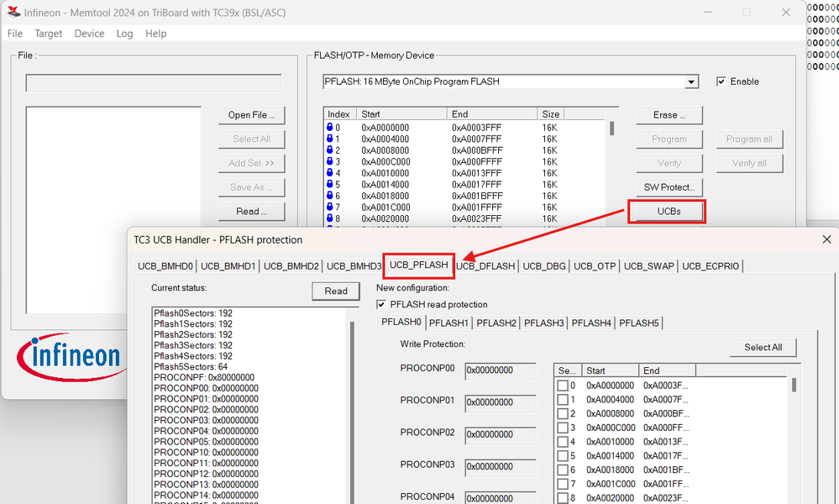Click the Erase button

click(669, 115)
